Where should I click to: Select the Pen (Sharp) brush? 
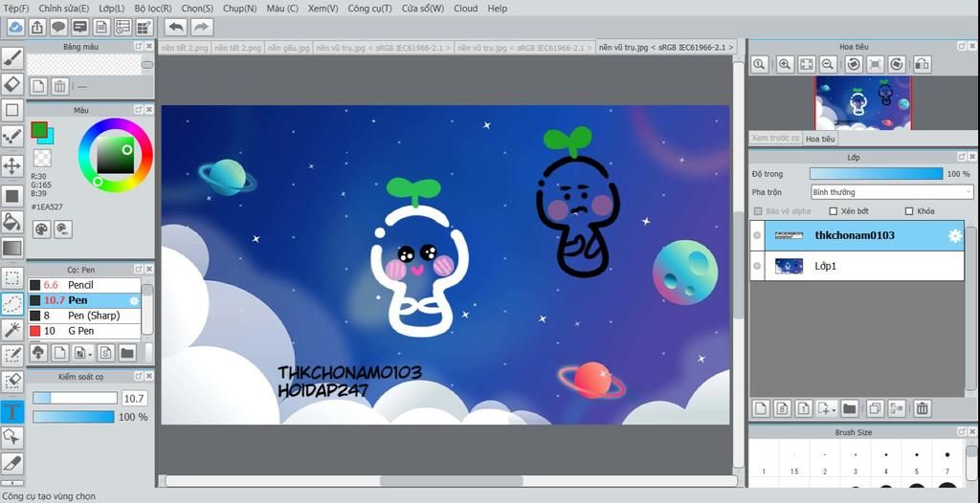click(84, 316)
